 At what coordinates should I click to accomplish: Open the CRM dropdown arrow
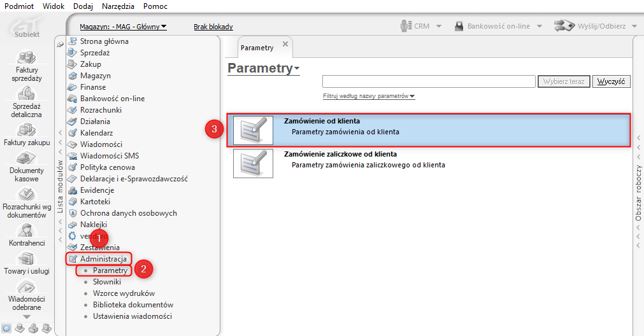click(x=439, y=26)
